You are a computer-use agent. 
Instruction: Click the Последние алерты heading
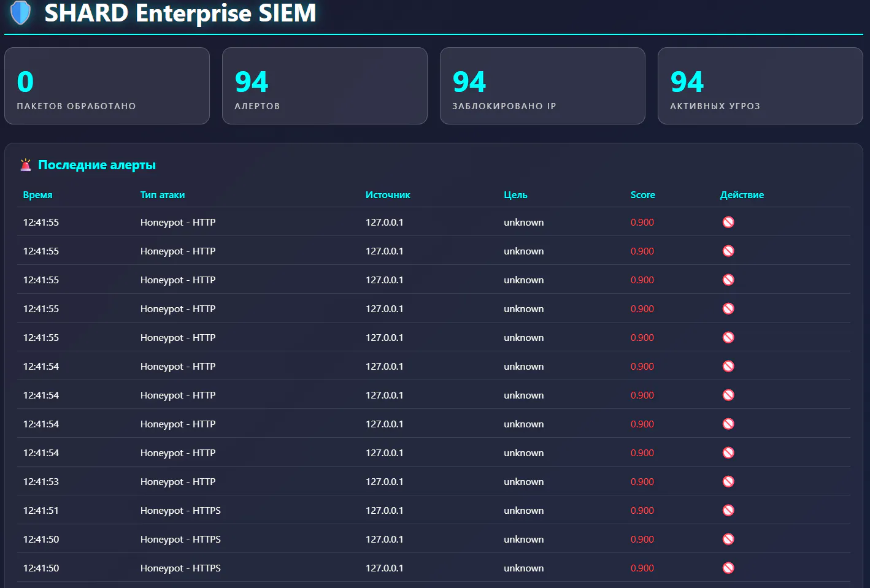(x=97, y=165)
